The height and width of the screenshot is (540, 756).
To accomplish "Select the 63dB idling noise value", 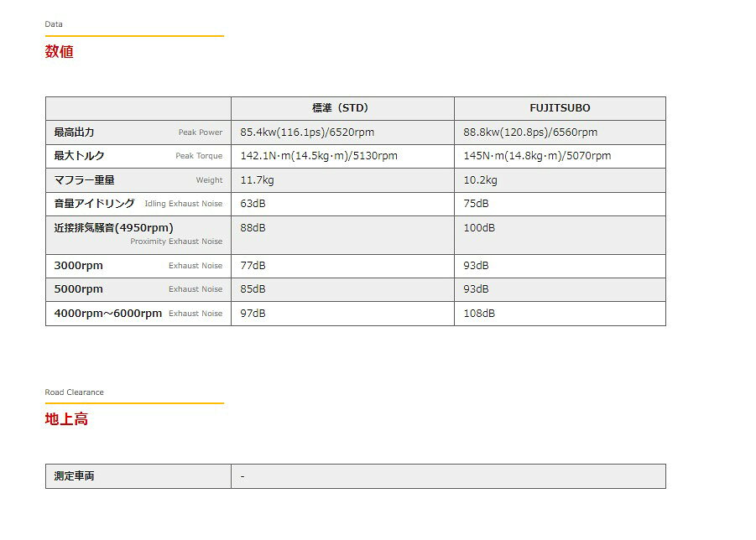I will 253,204.
